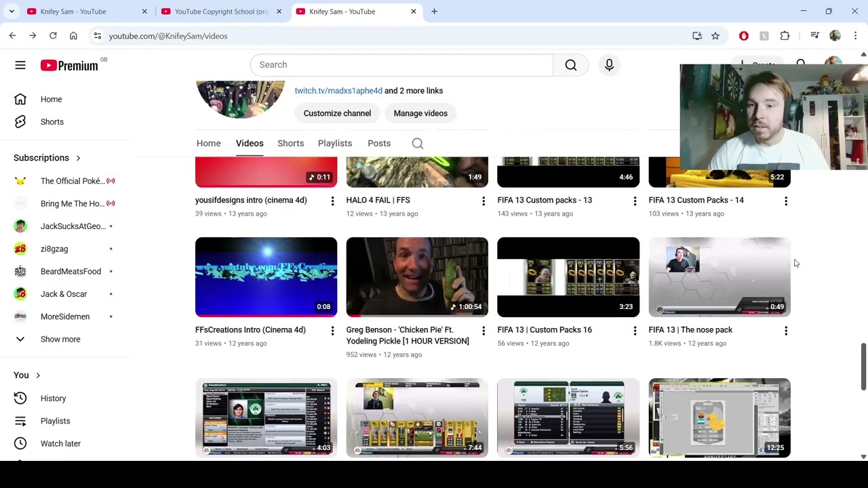Click the Home icon in sidebar

[20, 99]
